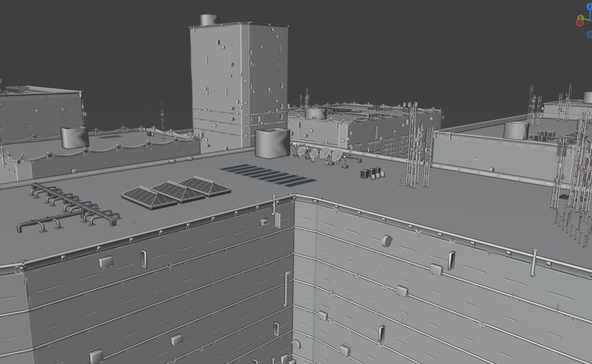The image size is (592, 364).
Task: Select the tall tower building
Action: [240, 87]
